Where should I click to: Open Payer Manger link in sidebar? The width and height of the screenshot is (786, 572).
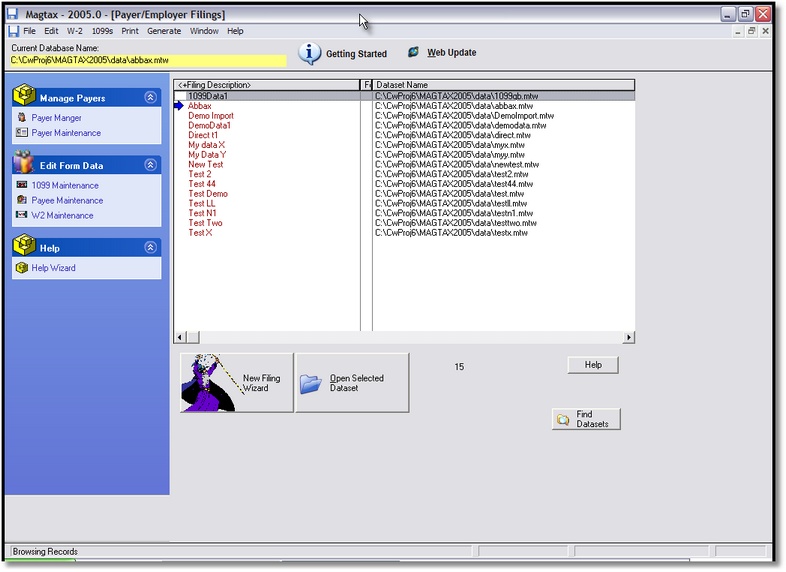pyautogui.click(x=56, y=118)
